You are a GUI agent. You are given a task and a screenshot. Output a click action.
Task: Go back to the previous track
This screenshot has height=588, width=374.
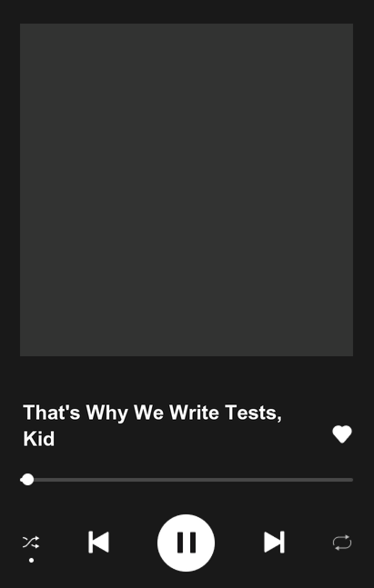click(98, 543)
